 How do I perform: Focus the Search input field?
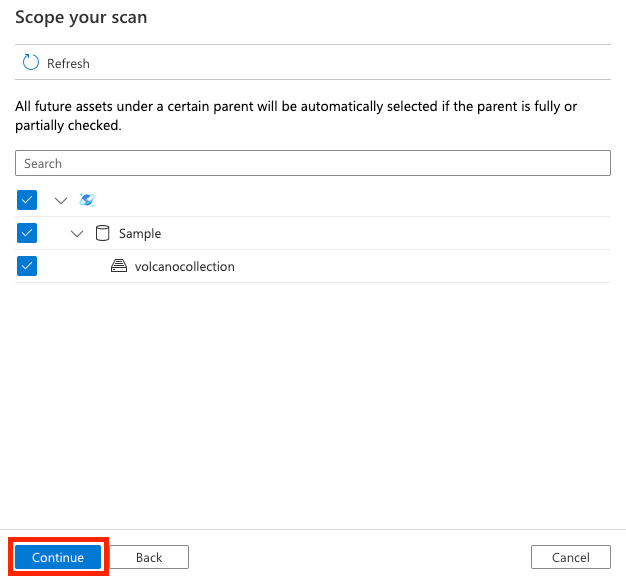(313, 163)
